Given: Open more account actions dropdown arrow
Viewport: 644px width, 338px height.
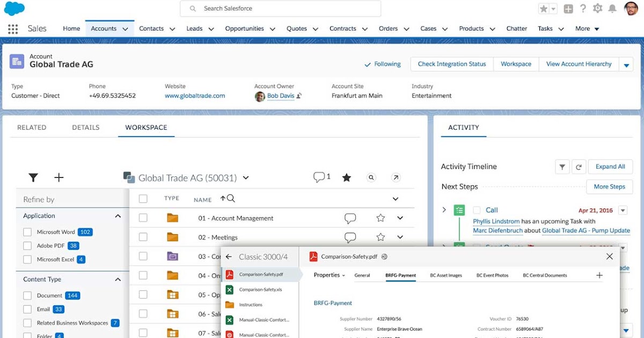Looking at the screenshot, I should point(626,64).
